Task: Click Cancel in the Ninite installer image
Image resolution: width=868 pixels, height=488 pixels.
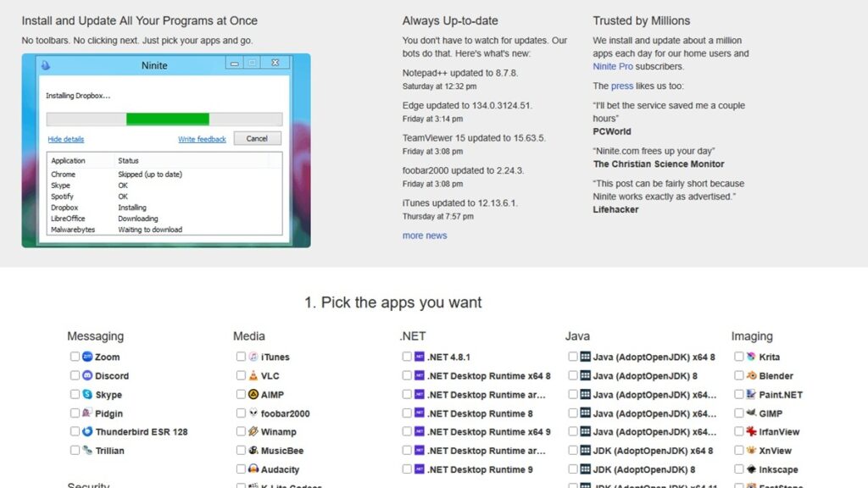Action: 257,138
